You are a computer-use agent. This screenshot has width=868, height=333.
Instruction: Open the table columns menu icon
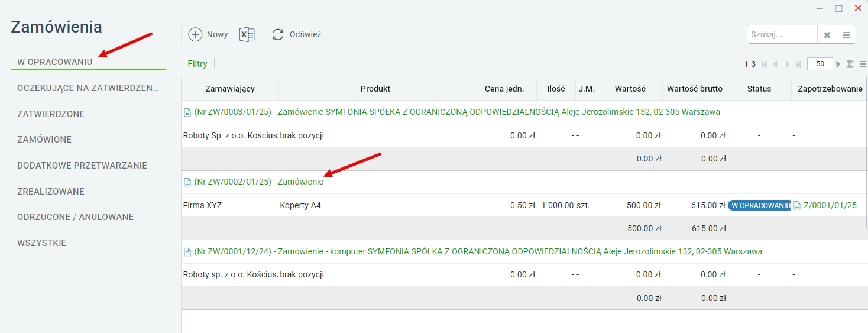pyautogui.click(x=863, y=64)
